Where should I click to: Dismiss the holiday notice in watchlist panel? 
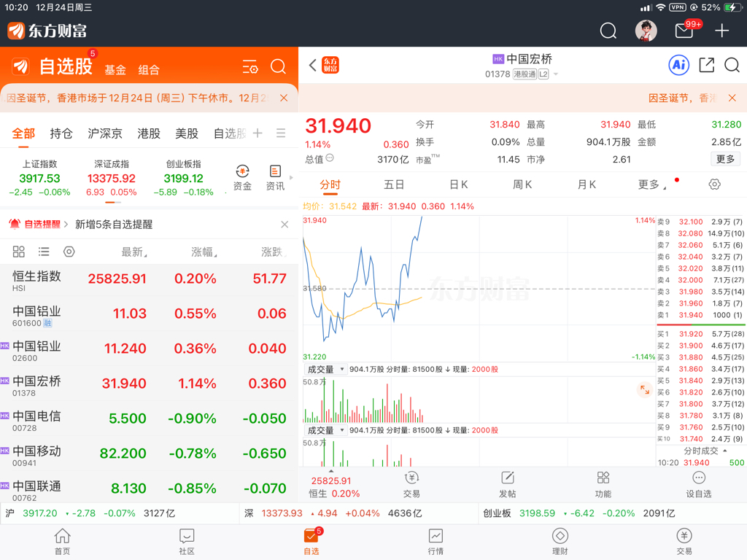click(284, 98)
